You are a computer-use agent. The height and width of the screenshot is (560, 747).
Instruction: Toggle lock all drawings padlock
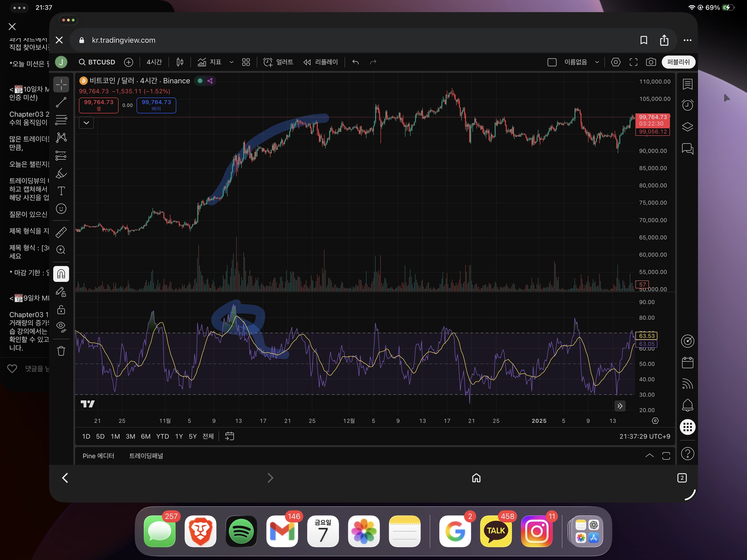61,310
